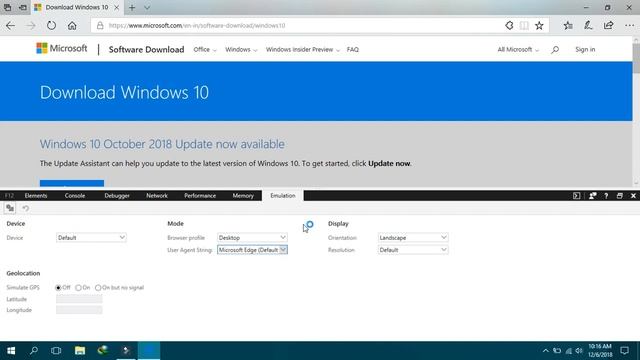Image resolution: width=640 pixels, height=360 pixels.
Task: Switch to the Debugger tab
Action: pyautogui.click(x=117, y=196)
